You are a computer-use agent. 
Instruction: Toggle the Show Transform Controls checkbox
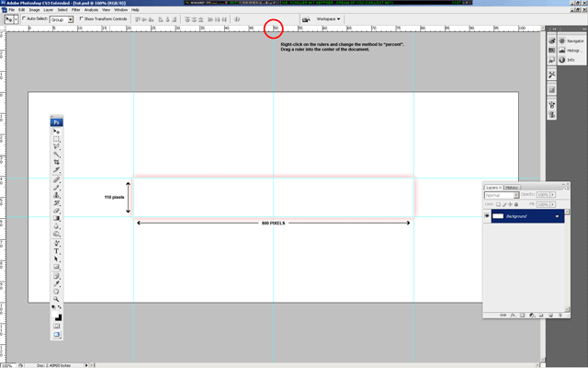tap(82, 18)
